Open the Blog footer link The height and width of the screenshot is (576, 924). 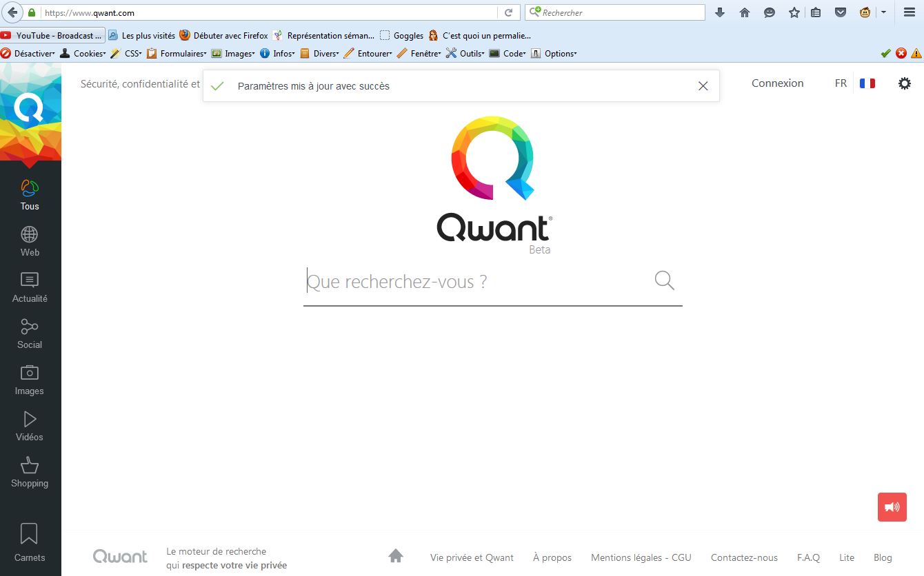883,557
